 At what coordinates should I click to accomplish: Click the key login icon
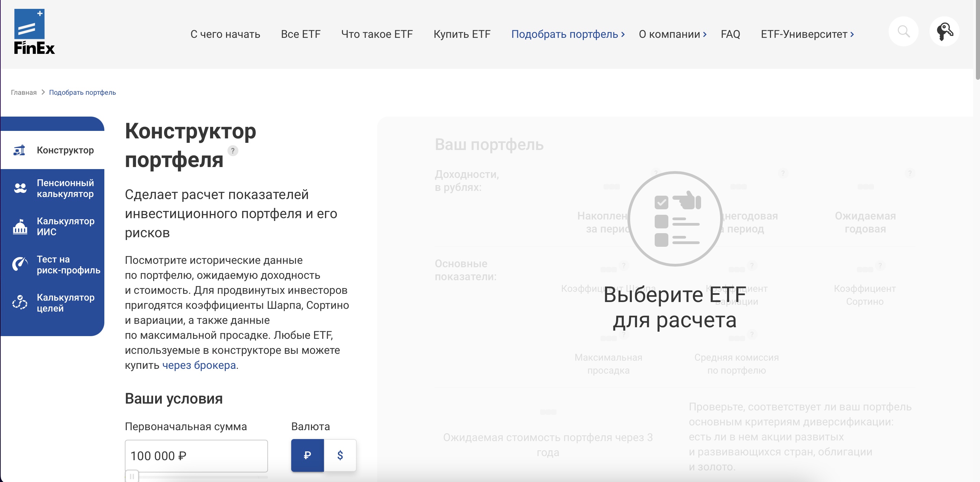pyautogui.click(x=944, y=32)
